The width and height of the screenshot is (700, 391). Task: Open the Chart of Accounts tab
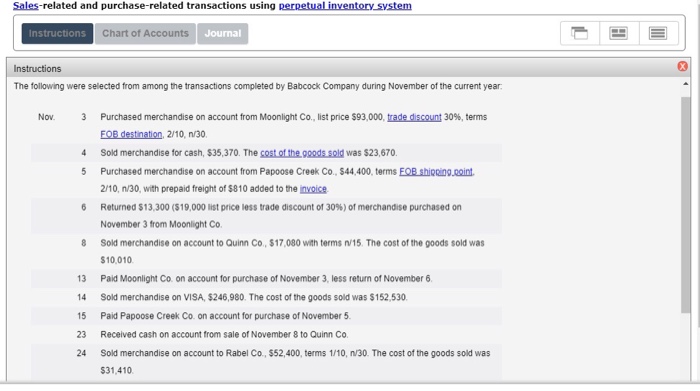[145, 33]
